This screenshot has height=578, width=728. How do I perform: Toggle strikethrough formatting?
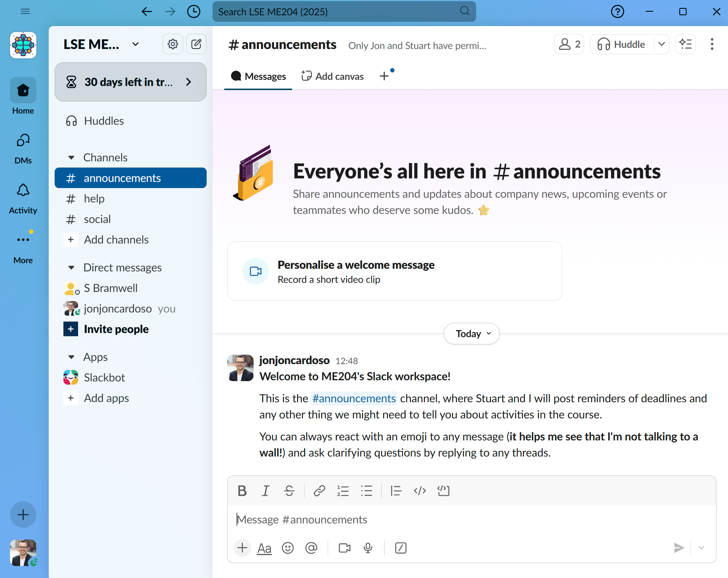coord(289,491)
